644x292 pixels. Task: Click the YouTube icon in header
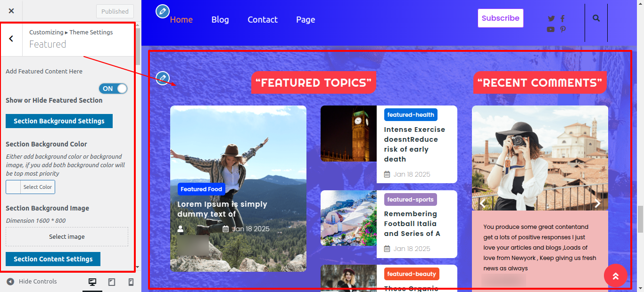(551, 29)
